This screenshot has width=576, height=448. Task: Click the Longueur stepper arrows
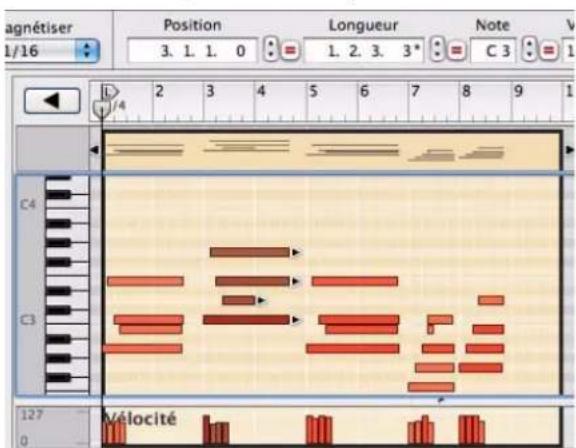click(437, 49)
